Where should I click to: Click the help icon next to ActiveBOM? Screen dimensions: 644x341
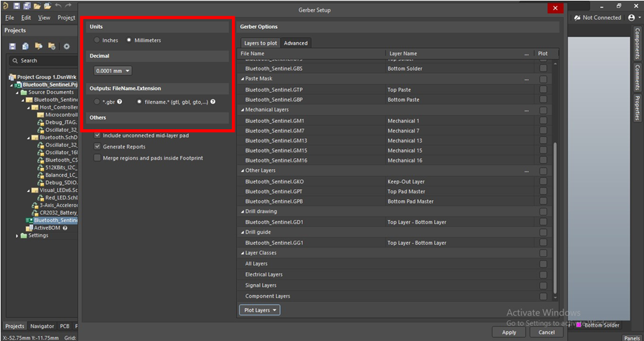click(x=65, y=228)
